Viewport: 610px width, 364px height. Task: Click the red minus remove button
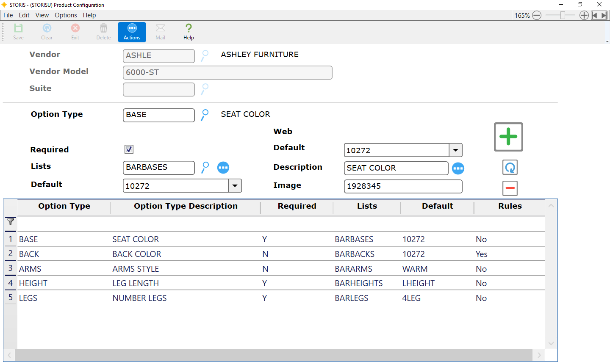pyautogui.click(x=510, y=188)
